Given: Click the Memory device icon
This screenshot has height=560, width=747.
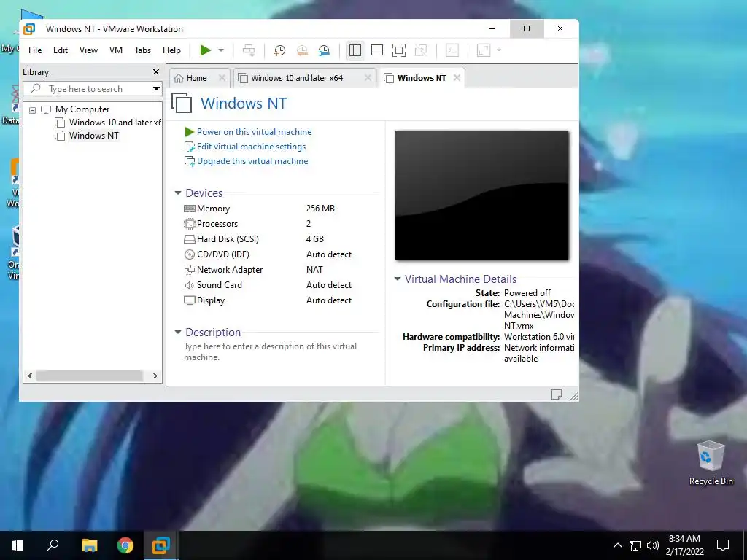Looking at the screenshot, I should click(x=190, y=209).
